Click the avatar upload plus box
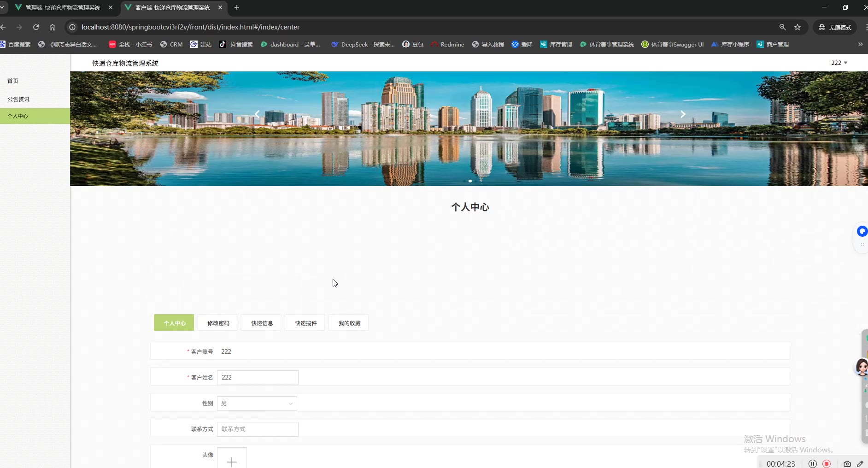The height and width of the screenshot is (468, 868). [x=232, y=460]
